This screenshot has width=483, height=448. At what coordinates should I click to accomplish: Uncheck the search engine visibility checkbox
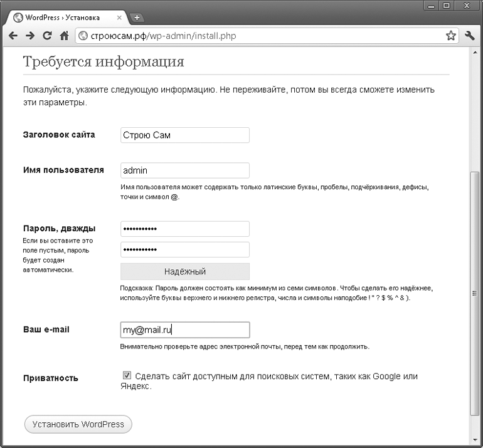click(127, 375)
